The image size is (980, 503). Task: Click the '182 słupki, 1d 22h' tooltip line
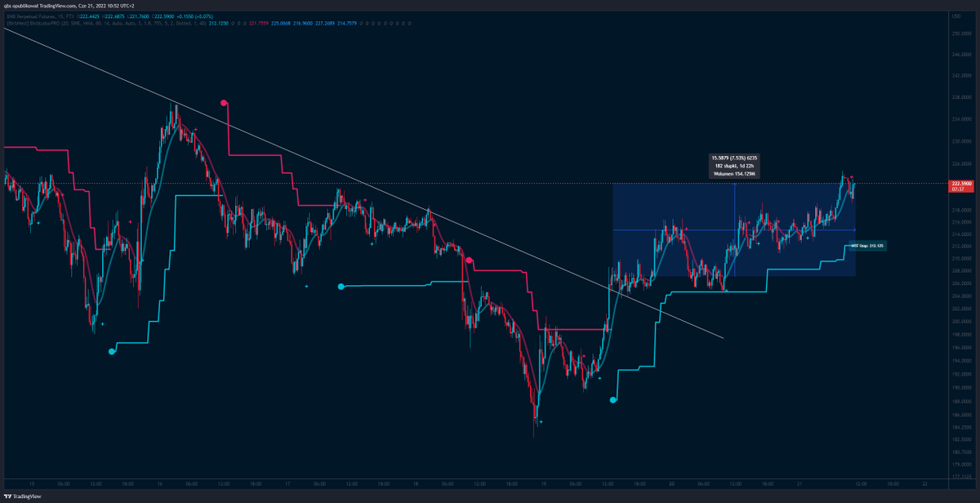(734, 166)
